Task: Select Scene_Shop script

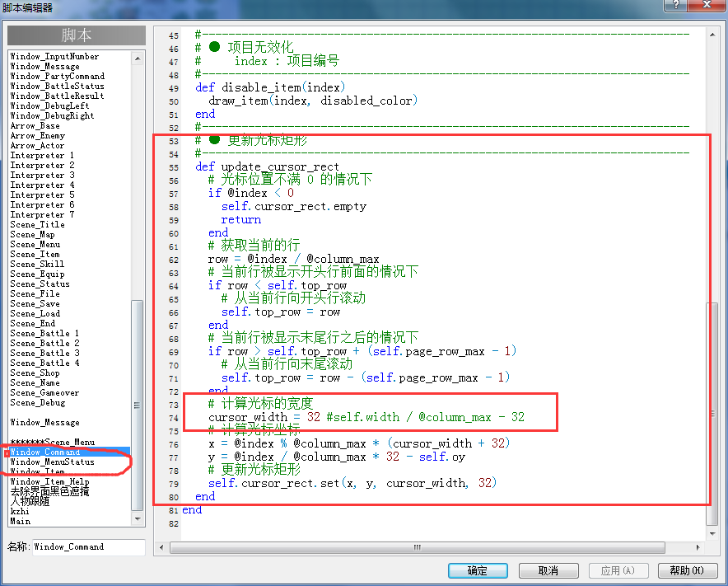Action: (35, 373)
